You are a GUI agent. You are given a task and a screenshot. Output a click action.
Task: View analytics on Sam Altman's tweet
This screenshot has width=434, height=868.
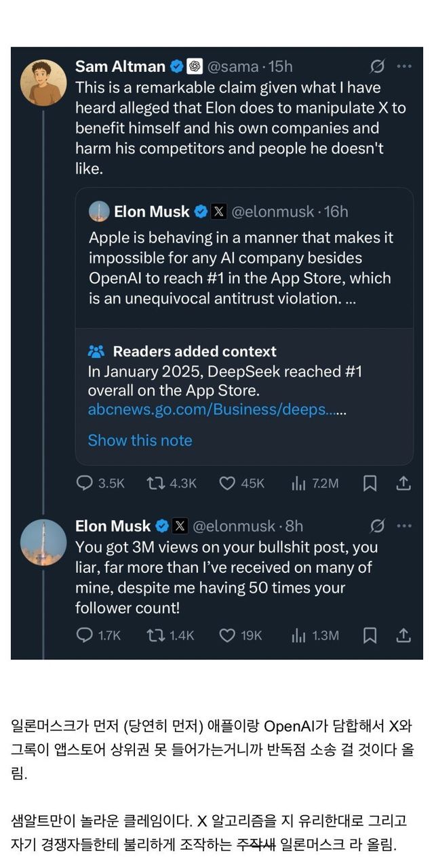(298, 484)
